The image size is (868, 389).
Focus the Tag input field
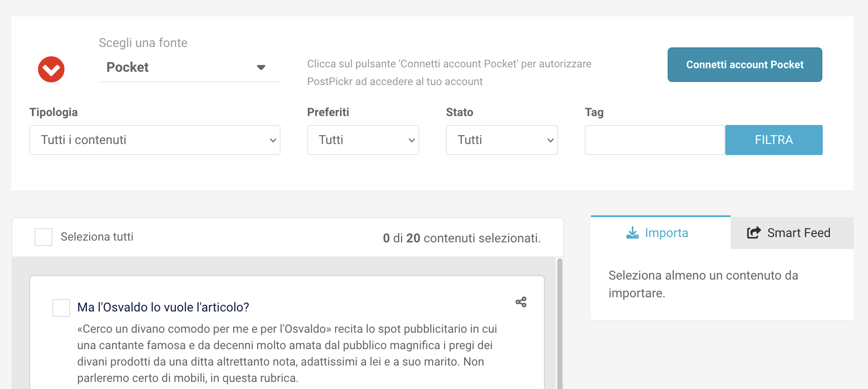654,140
